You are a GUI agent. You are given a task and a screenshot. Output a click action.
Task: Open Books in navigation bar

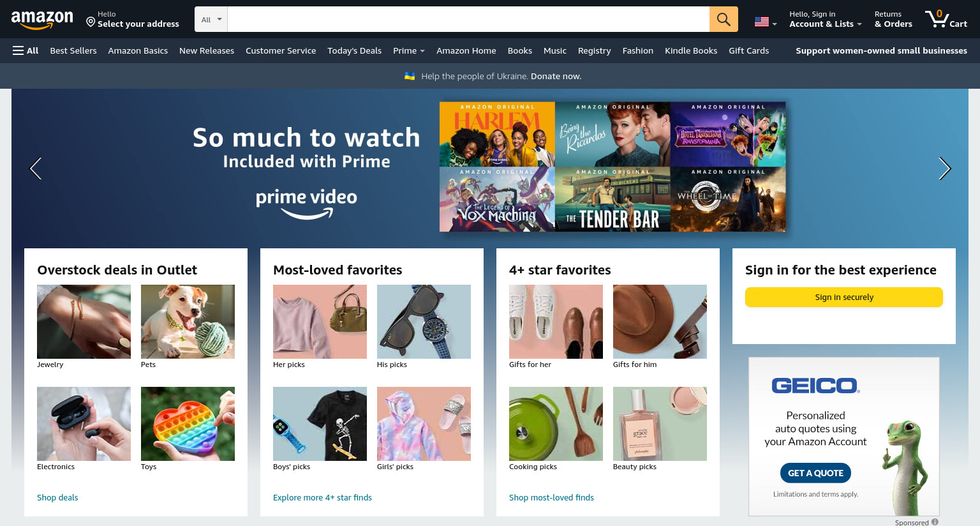pyautogui.click(x=519, y=50)
